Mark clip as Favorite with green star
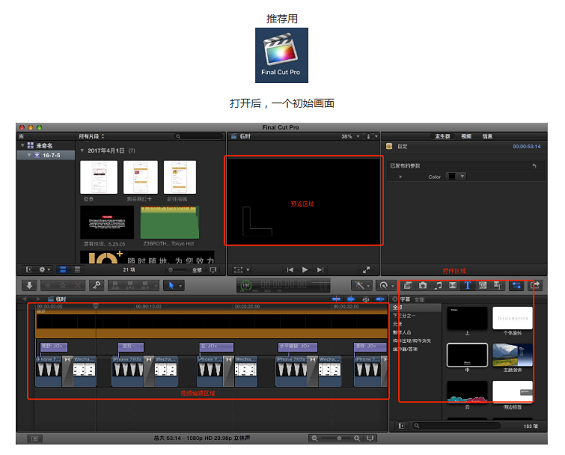565x455 pixels. coord(48,285)
